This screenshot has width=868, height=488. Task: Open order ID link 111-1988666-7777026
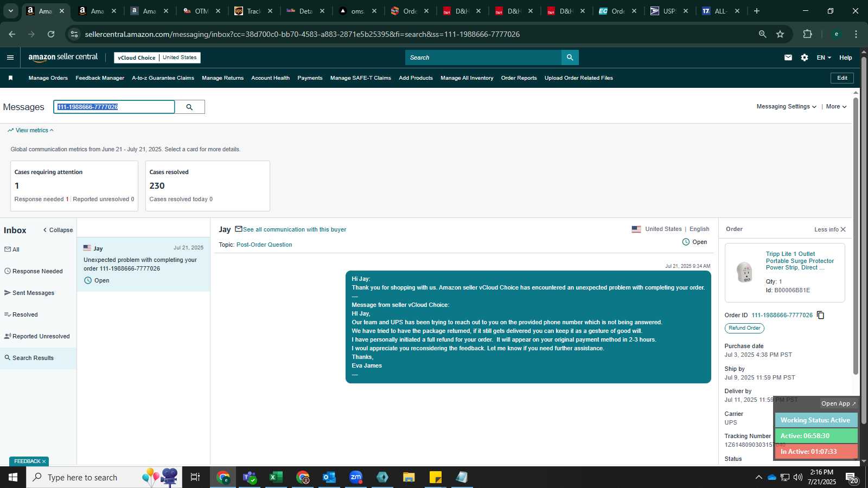coord(782,315)
